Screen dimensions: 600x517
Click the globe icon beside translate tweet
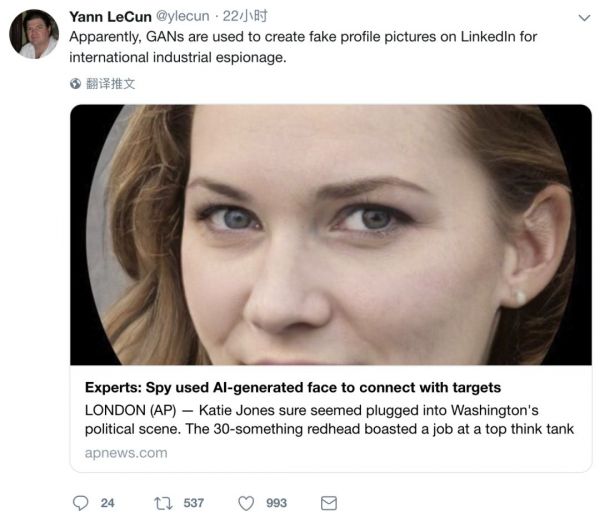click(77, 84)
